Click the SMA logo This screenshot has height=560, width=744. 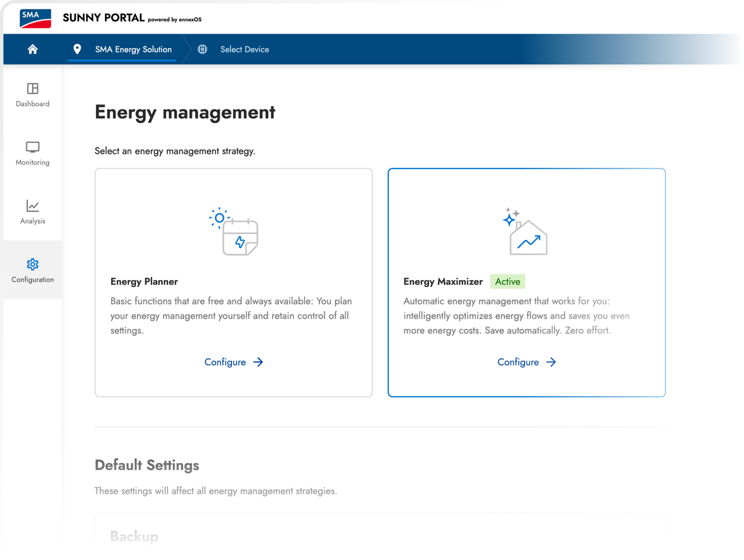[x=35, y=19]
